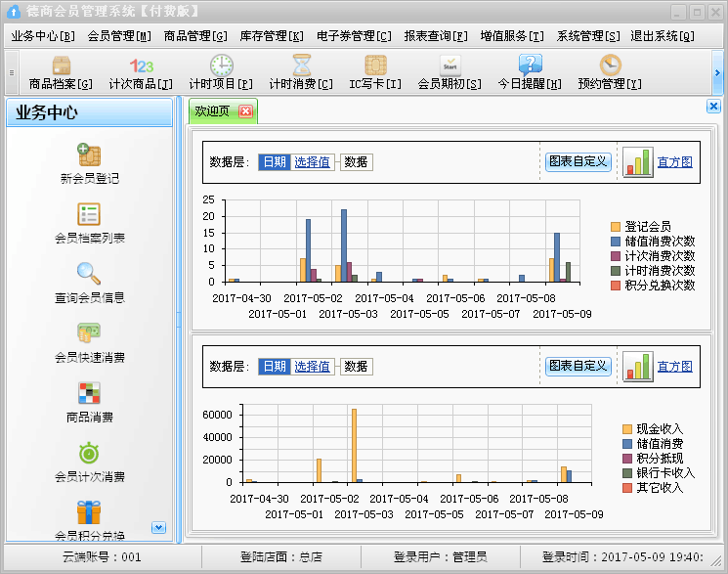Click 银行卡收入 legend swatch

[x=627, y=472]
